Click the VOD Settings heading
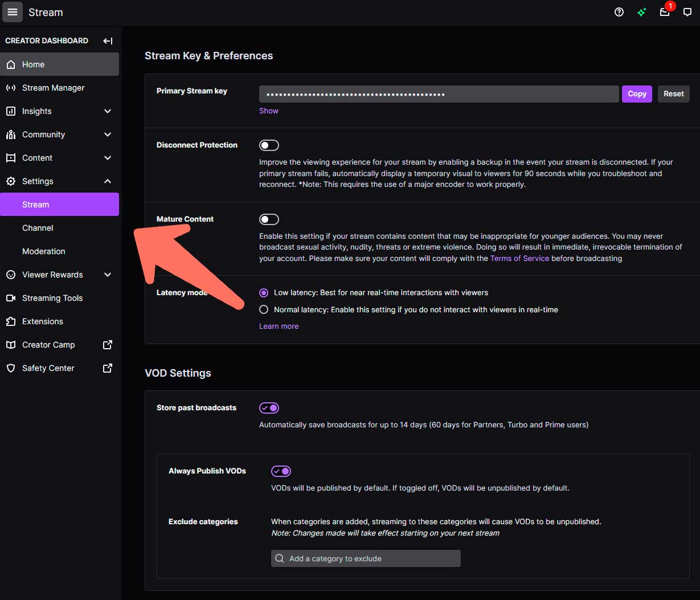This screenshot has width=700, height=600. (178, 373)
